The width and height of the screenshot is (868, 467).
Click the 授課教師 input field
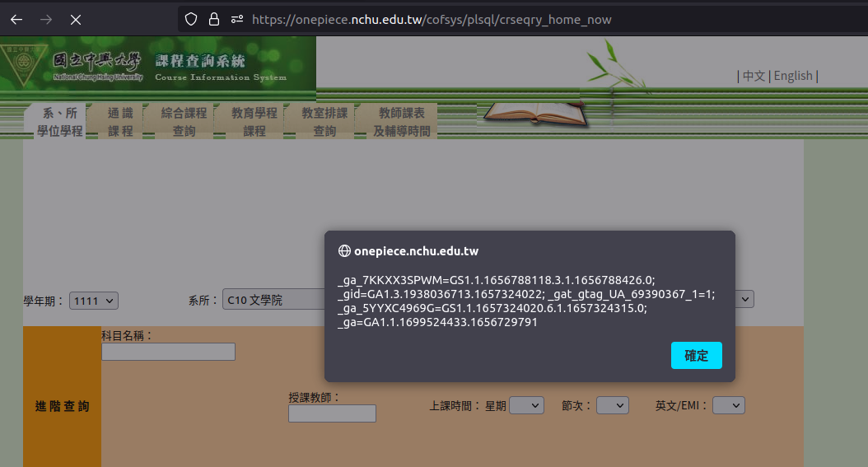(x=332, y=413)
